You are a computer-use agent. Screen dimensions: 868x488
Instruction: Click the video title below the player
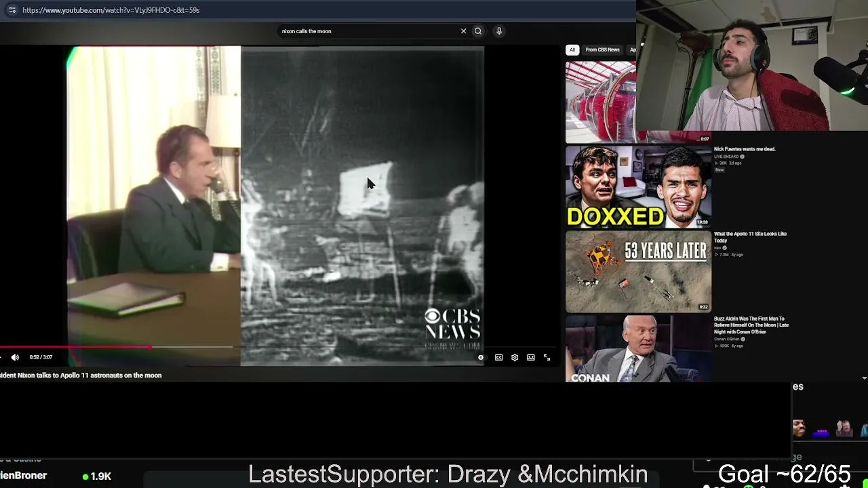[81, 375]
